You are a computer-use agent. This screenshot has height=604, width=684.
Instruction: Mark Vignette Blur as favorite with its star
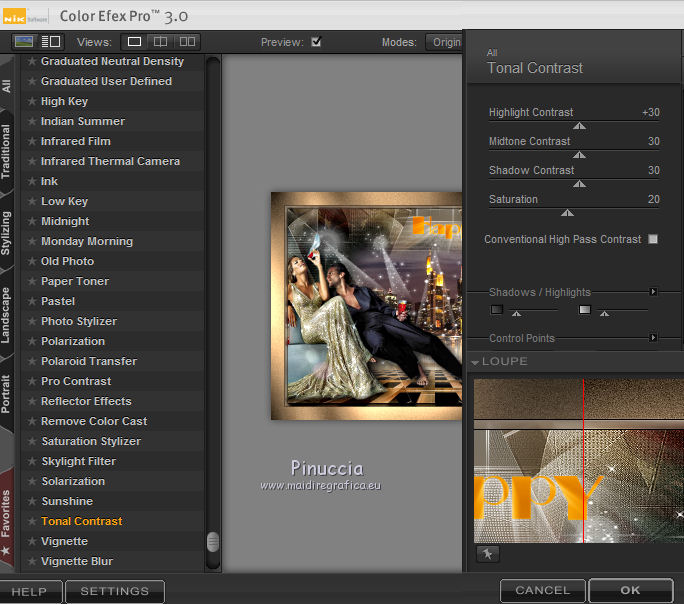(32, 561)
